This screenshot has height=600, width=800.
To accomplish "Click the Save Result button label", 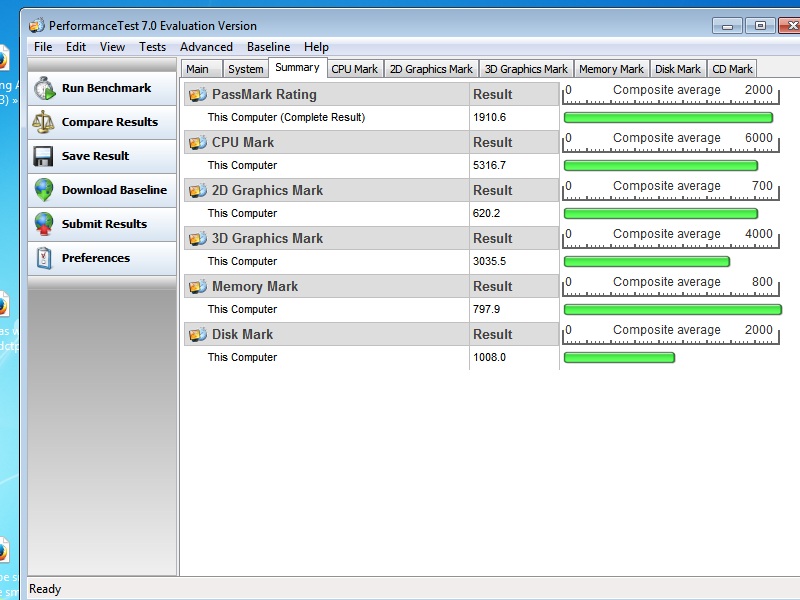I will tap(95, 156).
